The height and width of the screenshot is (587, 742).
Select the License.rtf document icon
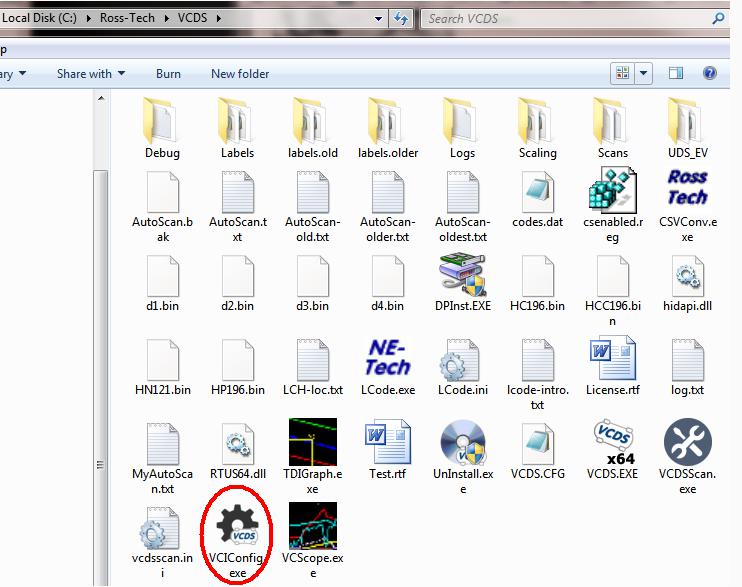point(613,358)
